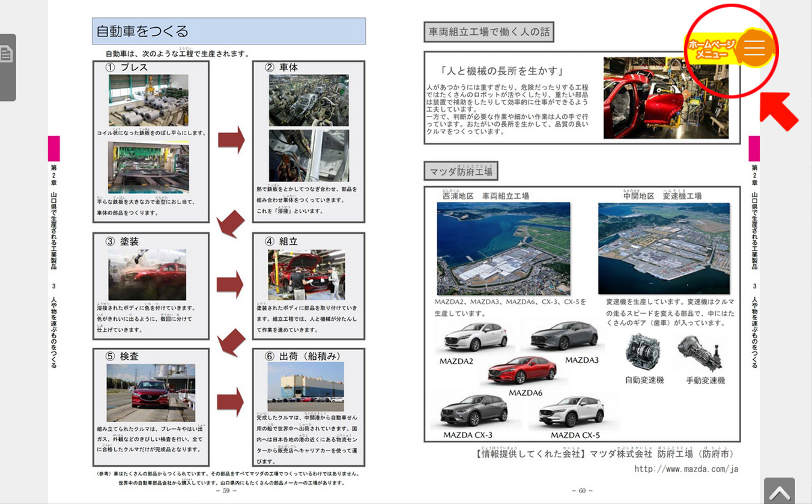
Task: Click the arrow from プレス to 車体
Action: [231, 140]
